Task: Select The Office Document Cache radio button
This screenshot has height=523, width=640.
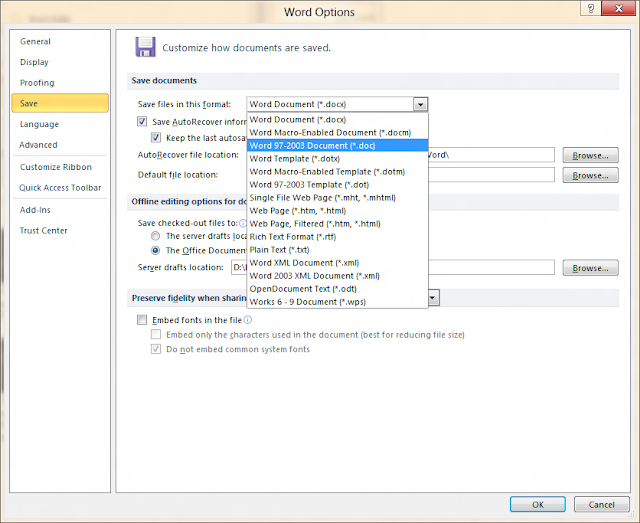Action: (x=156, y=250)
